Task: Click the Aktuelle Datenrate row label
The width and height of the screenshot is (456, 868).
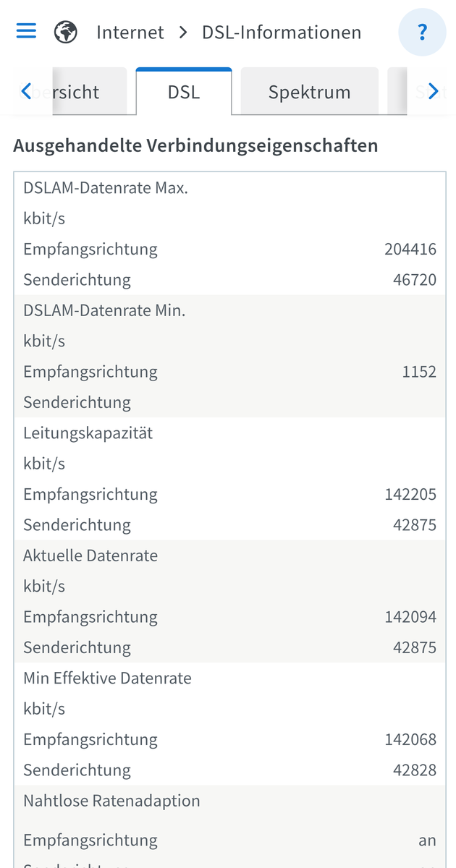Action: coord(90,556)
